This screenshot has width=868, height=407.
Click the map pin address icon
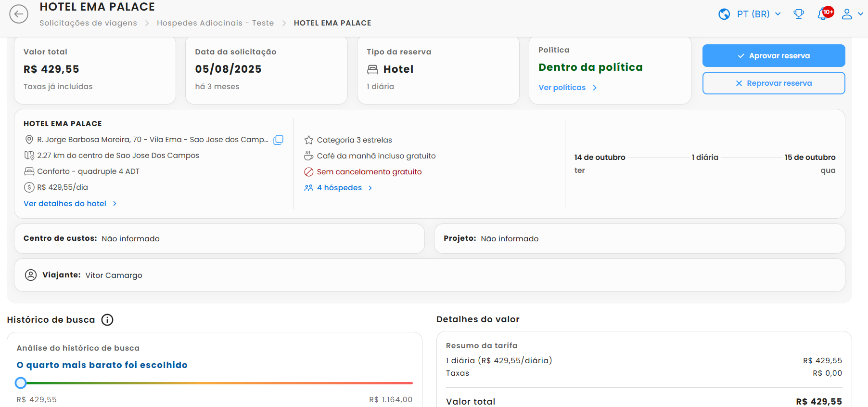pyautogui.click(x=29, y=140)
